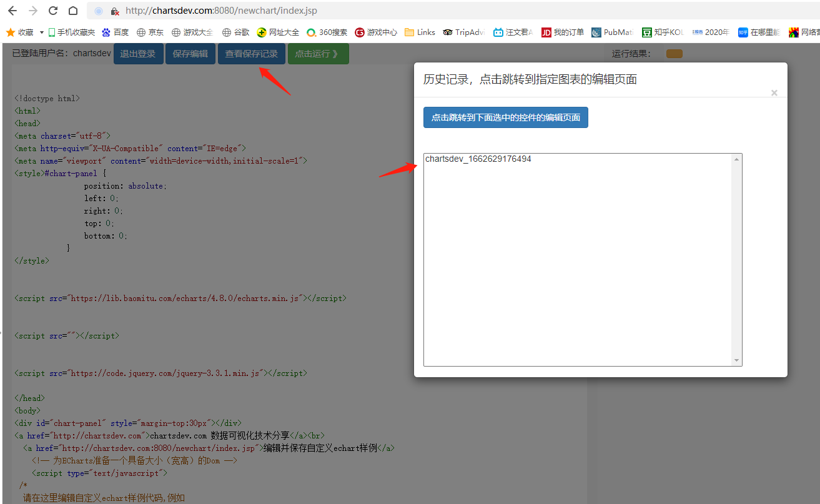Open 手机收藏夹 bookmark
The width and height of the screenshot is (820, 504).
tap(71, 32)
